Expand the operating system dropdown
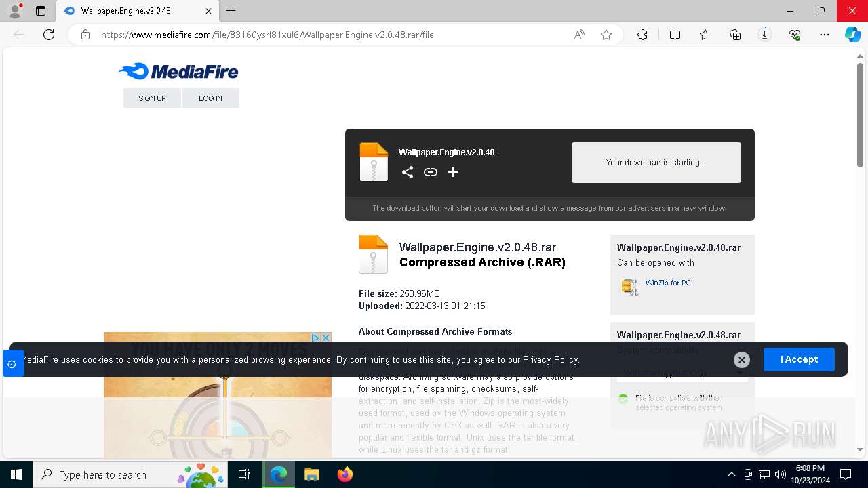The height and width of the screenshot is (488, 868). (x=682, y=373)
